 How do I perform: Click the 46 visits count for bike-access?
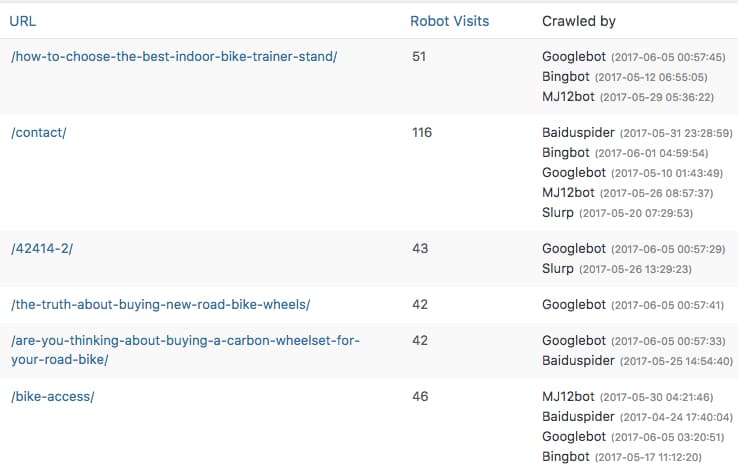click(420, 396)
